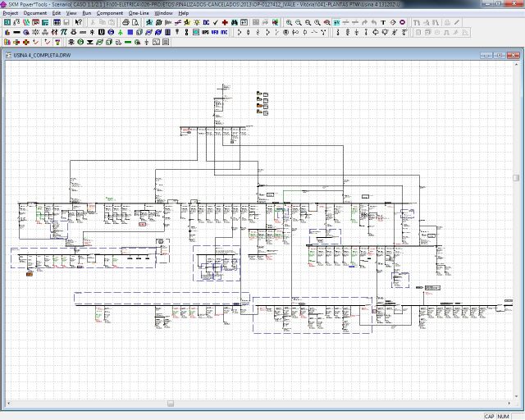The image size is (525, 420).
Task: Open the One-Line menu
Action: 139,13
